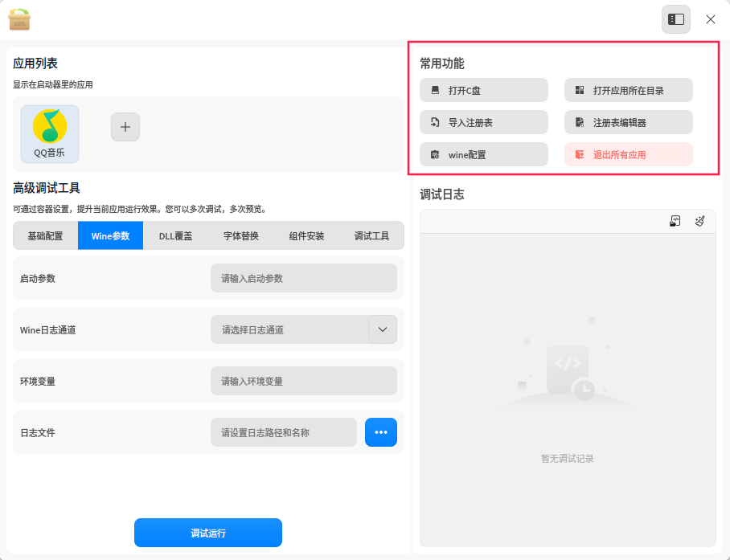The height and width of the screenshot is (560, 730).
Task: Click the UOS package logo icon
Action: [19, 19]
